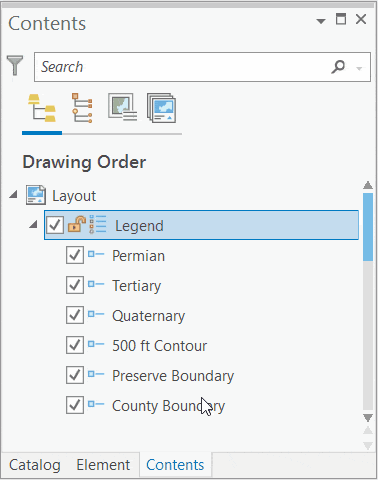
Task: Select the 500 ft Contour label
Action: coord(159,346)
